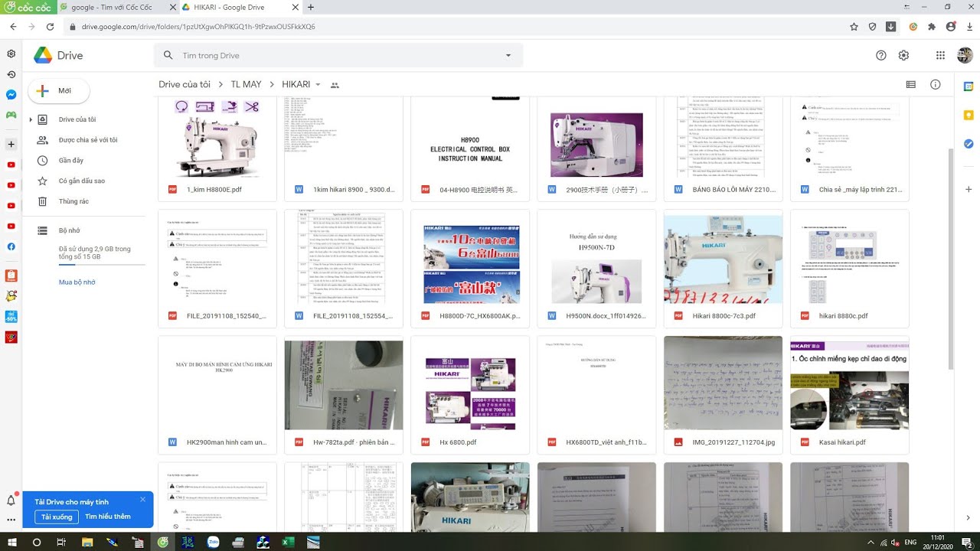The width and height of the screenshot is (980, 551).
Task: Switch to google - Tìm với Cốc Cốc tab
Action: click(x=112, y=7)
